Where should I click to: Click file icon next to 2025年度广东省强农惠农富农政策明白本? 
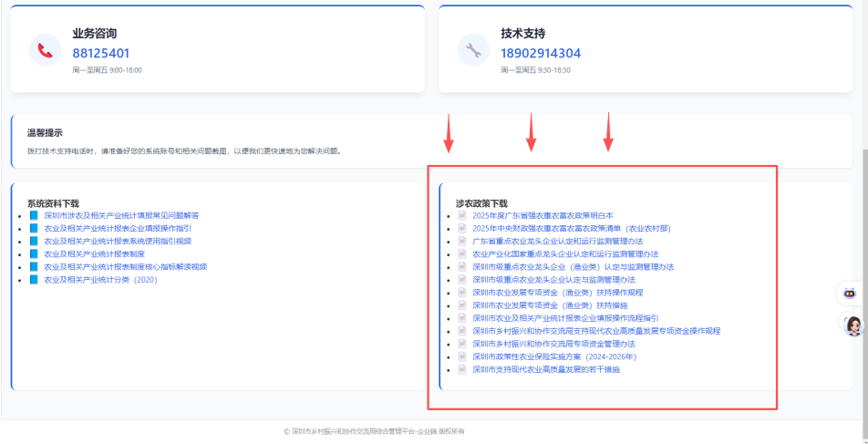point(462,215)
